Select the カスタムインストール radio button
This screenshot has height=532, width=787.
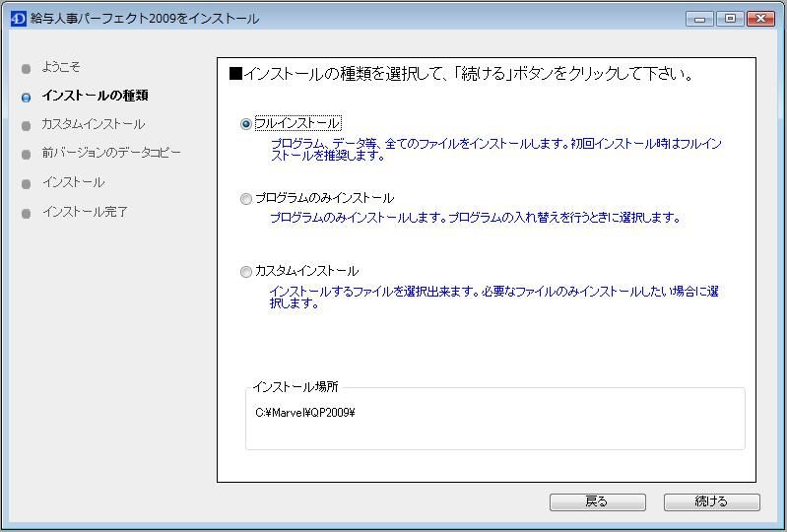coord(246,273)
